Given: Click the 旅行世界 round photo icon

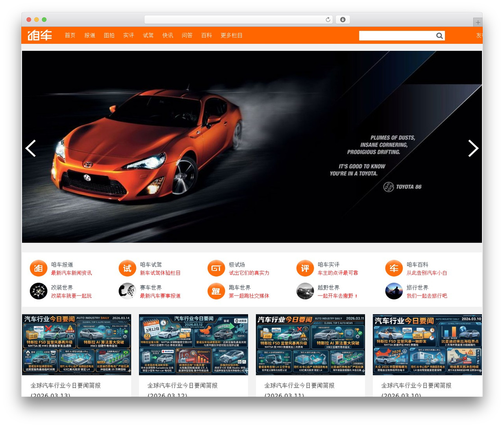Looking at the screenshot, I should pos(394,291).
